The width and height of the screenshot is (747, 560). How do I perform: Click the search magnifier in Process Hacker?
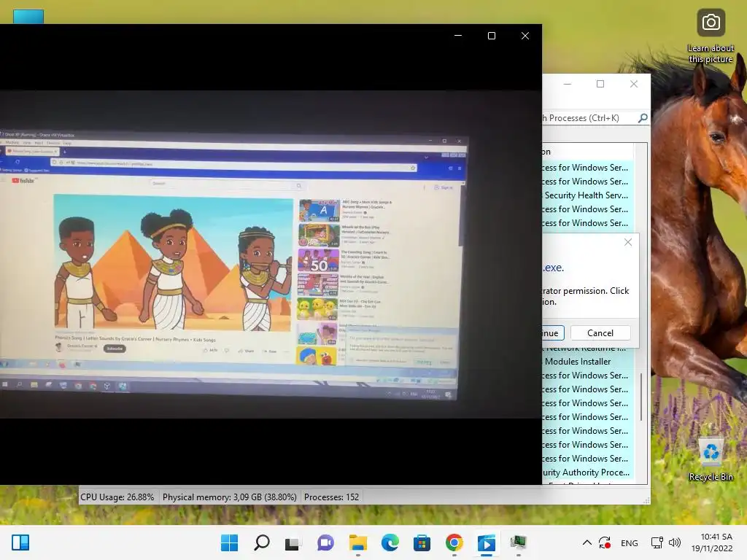[643, 117]
